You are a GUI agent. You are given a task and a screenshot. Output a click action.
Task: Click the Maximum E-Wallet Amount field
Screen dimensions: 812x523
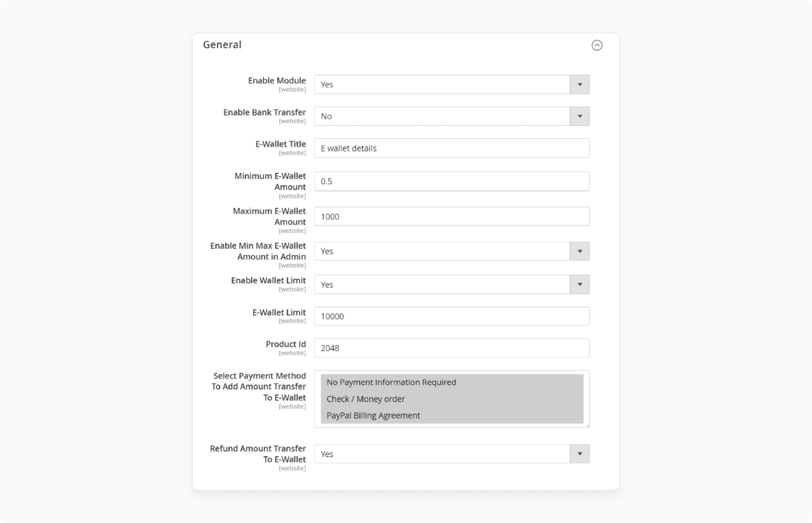[x=452, y=216]
